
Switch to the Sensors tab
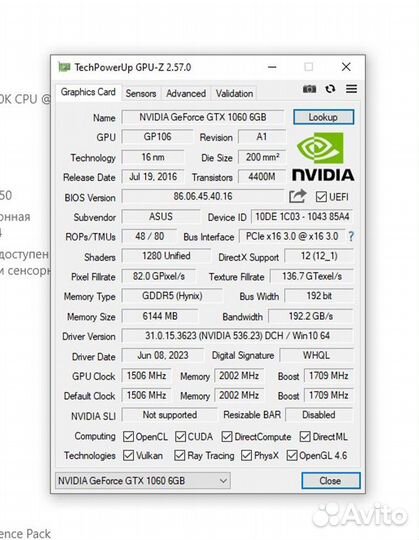pos(140,93)
